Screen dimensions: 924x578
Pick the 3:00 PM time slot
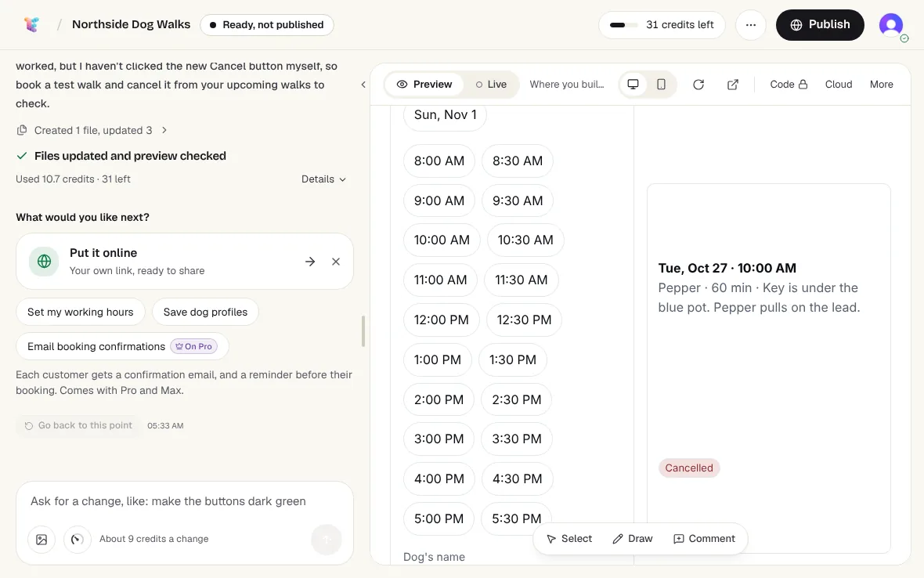tap(439, 439)
